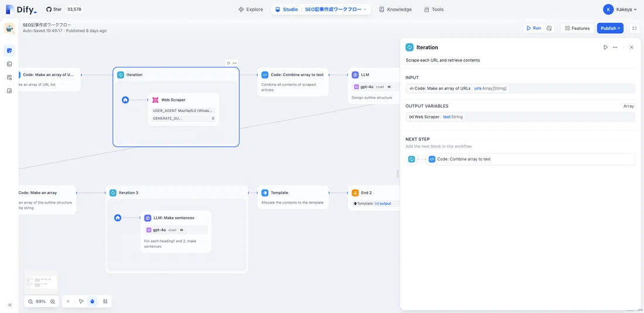Toggle vision eye icon on LLM gpt-4o

point(389,87)
